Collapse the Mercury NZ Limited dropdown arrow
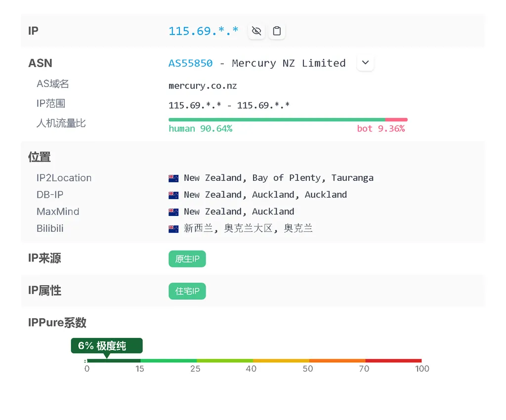This screenshot has height=420, width=506. click(365, 63)
